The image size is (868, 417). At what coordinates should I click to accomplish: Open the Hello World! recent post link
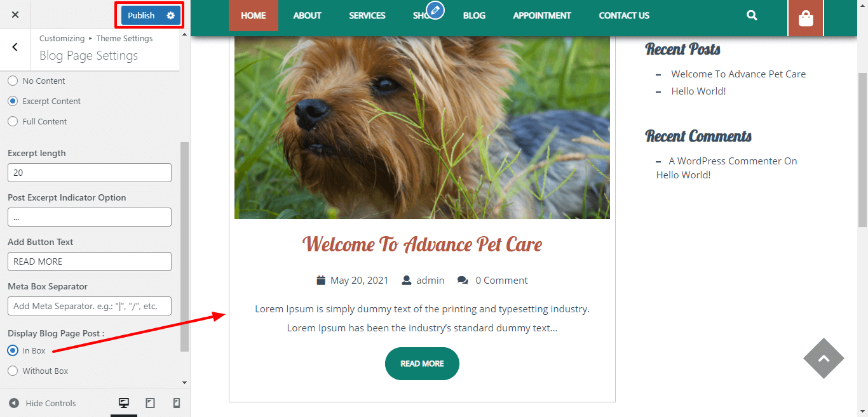(x=698, y=91)
